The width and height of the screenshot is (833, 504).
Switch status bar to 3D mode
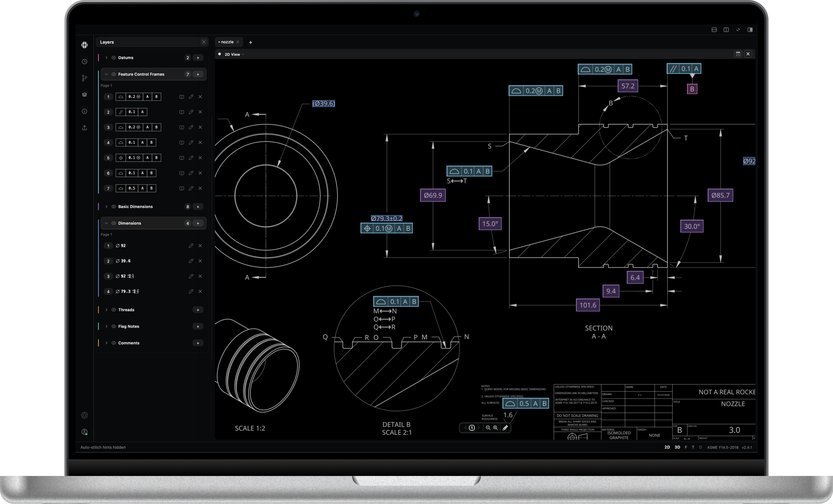click(x=677, y=447)
